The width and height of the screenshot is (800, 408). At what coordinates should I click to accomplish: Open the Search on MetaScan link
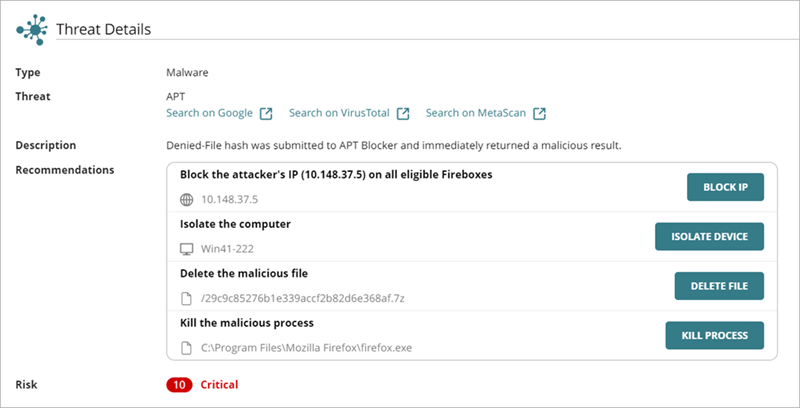[x=476, y=113]
